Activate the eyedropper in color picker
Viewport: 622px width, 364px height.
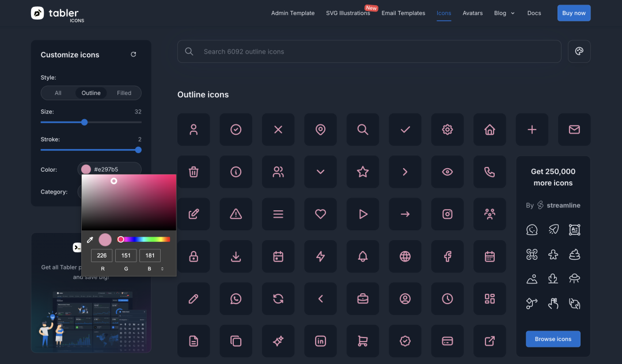(x=90, y=240)
